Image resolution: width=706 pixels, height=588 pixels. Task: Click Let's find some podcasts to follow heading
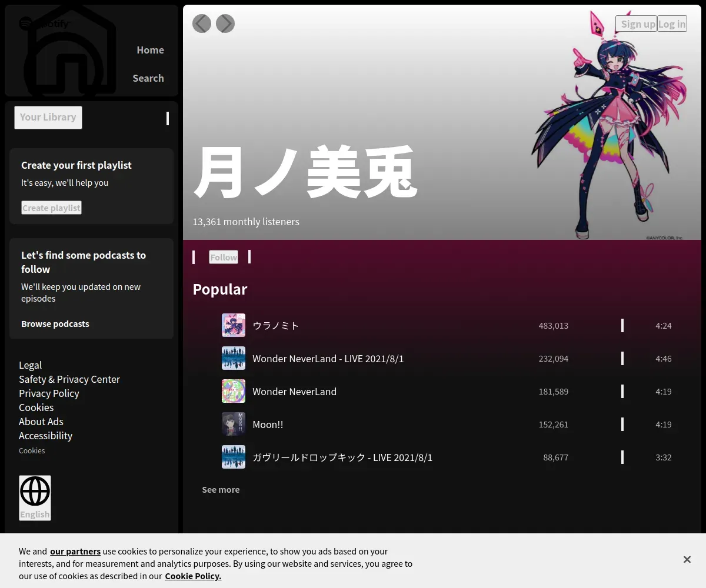tap(84, 262)
